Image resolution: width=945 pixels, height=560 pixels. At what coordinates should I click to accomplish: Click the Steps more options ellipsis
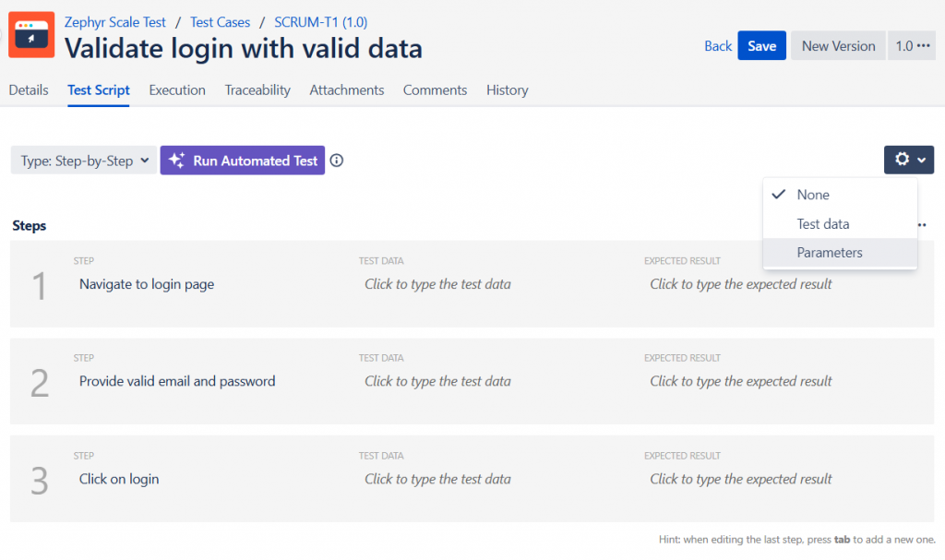point(922,225)
